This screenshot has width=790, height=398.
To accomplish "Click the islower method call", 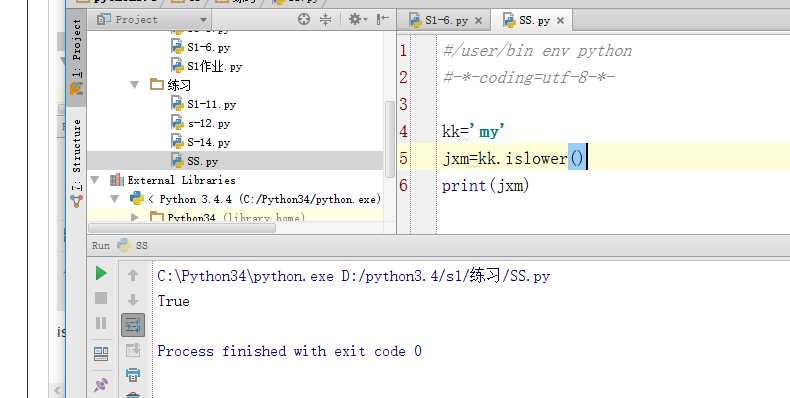I will 536,159.
